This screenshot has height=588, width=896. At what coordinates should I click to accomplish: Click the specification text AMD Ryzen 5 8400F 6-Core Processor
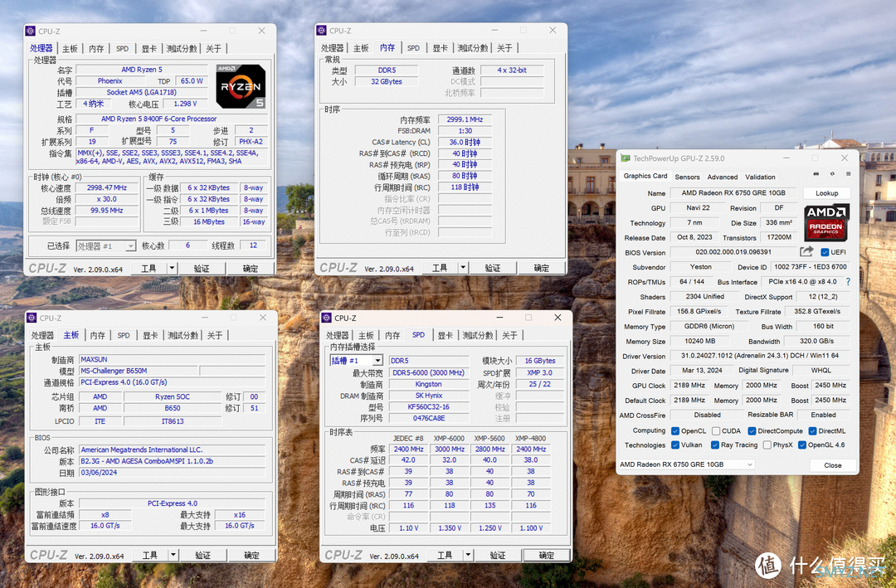158,119
